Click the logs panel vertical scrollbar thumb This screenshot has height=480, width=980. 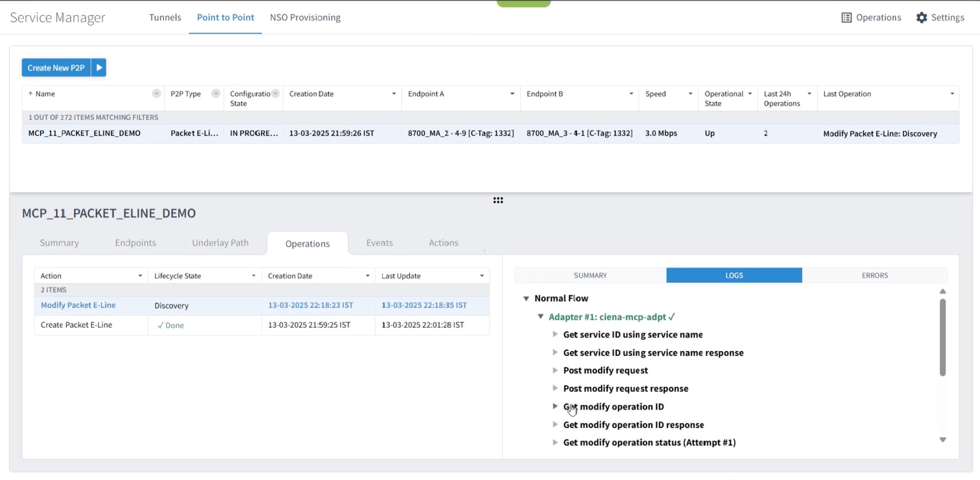coord(943,337)
